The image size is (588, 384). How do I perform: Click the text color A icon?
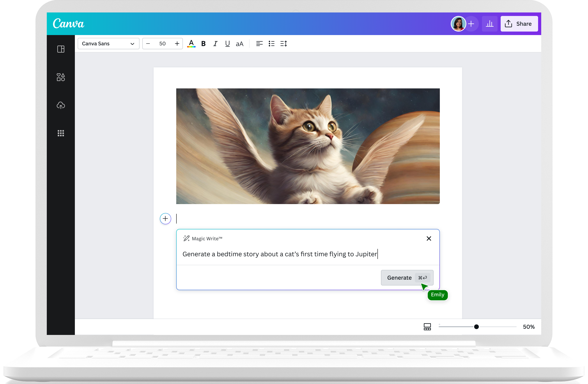191,44
